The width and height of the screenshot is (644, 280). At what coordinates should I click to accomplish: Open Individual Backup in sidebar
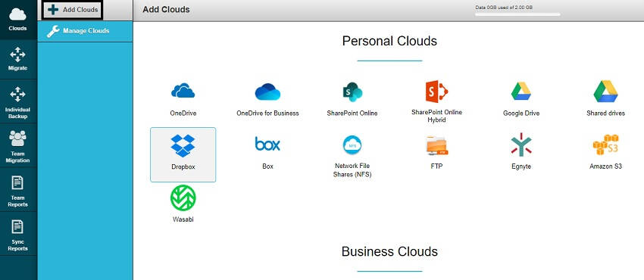coord(17,102)
